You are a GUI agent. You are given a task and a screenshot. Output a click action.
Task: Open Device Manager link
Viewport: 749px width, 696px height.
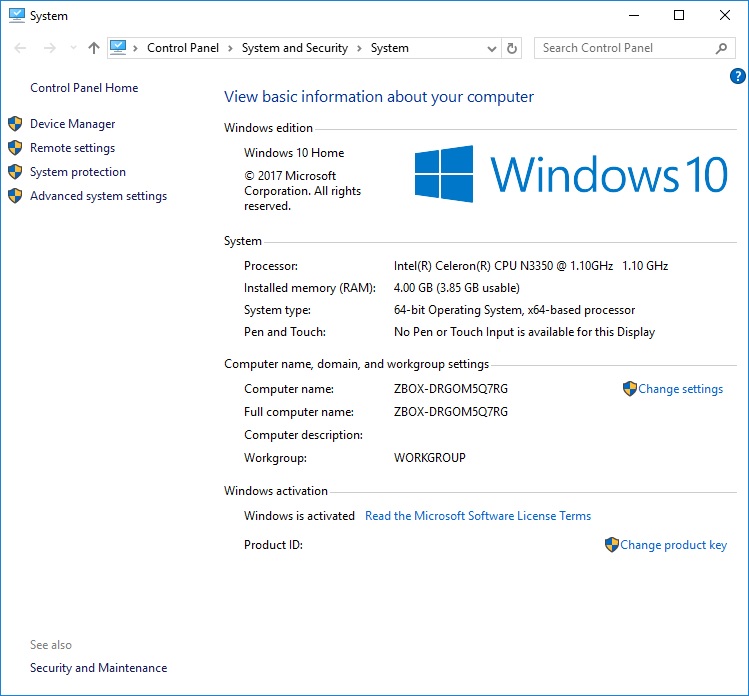tap(73, 124)
